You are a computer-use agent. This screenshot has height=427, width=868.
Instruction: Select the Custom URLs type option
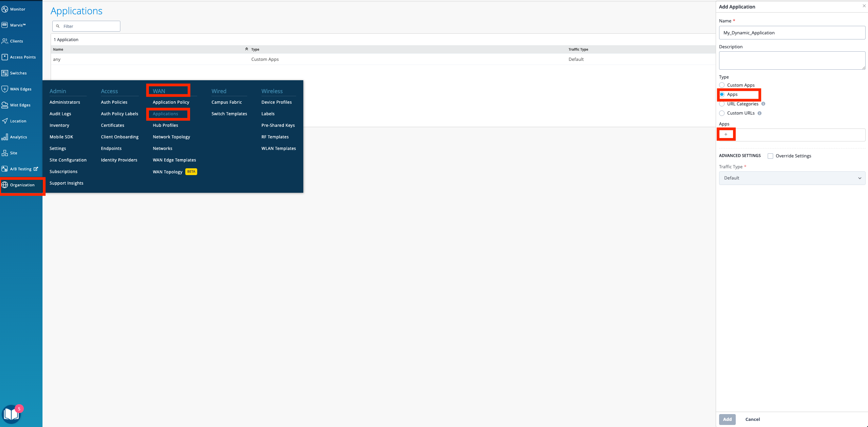[x=722, y=113]
